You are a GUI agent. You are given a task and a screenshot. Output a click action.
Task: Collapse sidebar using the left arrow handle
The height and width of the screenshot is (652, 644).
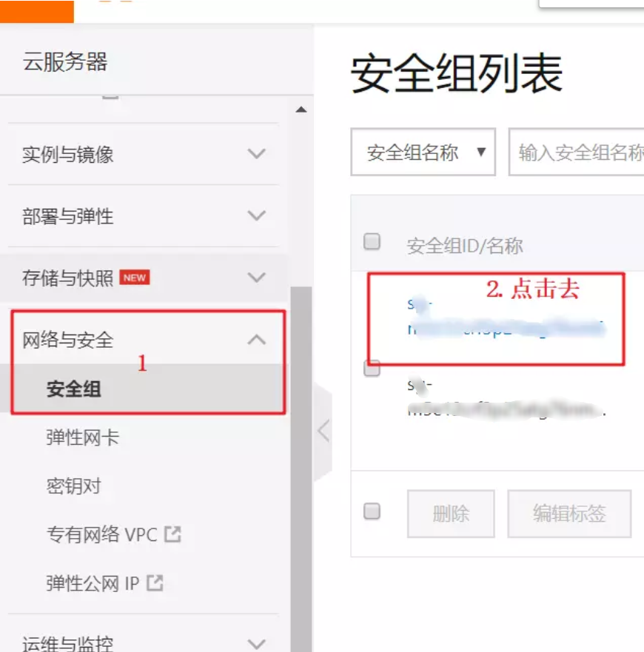click(323, 431)
